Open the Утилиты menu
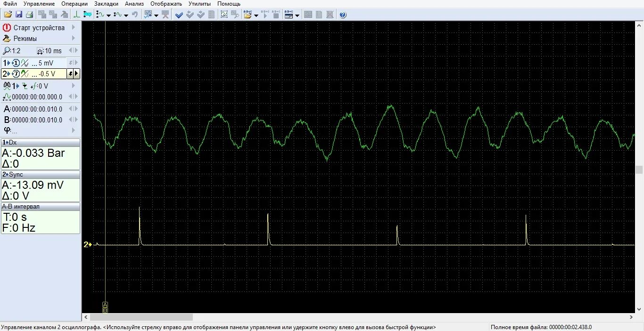Image resolution: width=644 pixels, height=331 pixels. (x=199, y=4)
